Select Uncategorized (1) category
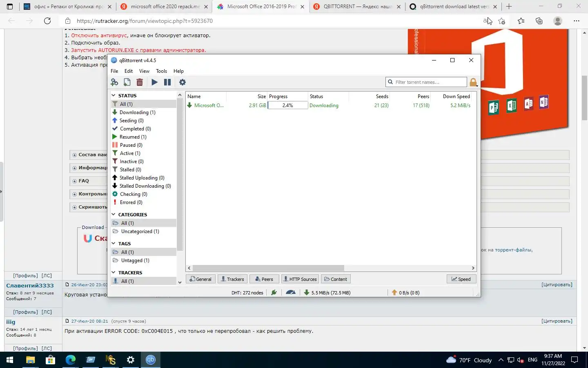 140,231
